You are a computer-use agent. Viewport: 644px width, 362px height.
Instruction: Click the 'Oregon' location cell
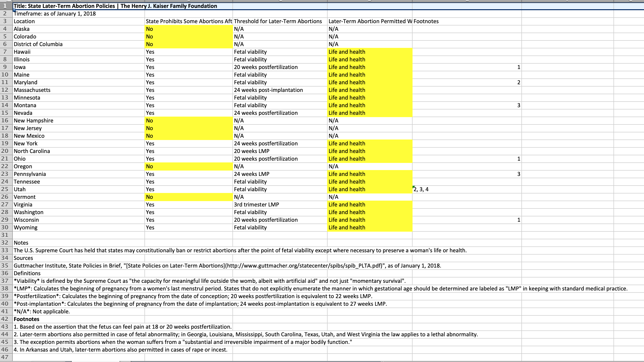[78, 166]
